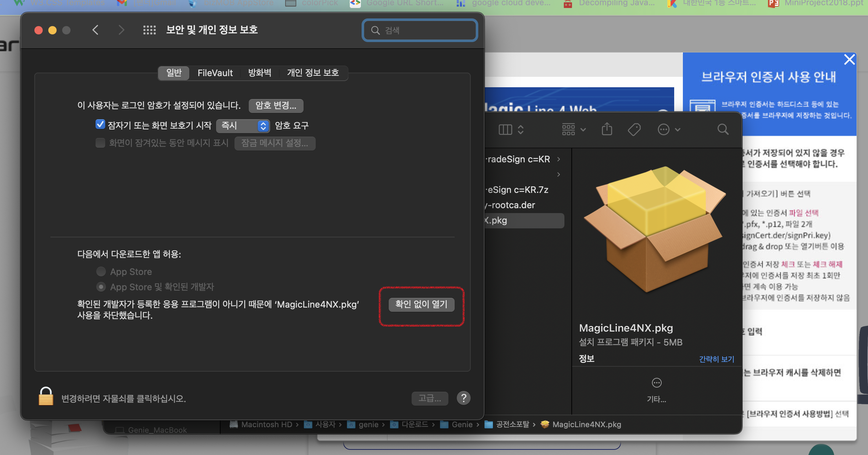This screenshot has width=868, height=455.
Task: Click the 암호 변경... button
Action: [x=276, y=106]
